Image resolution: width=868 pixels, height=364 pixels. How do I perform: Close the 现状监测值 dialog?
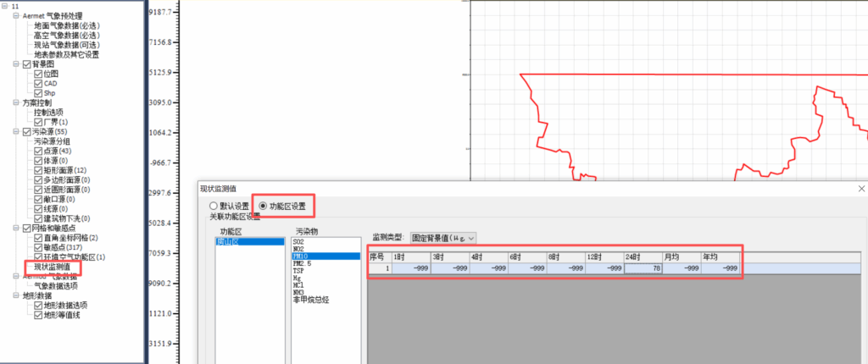point(861,188)
